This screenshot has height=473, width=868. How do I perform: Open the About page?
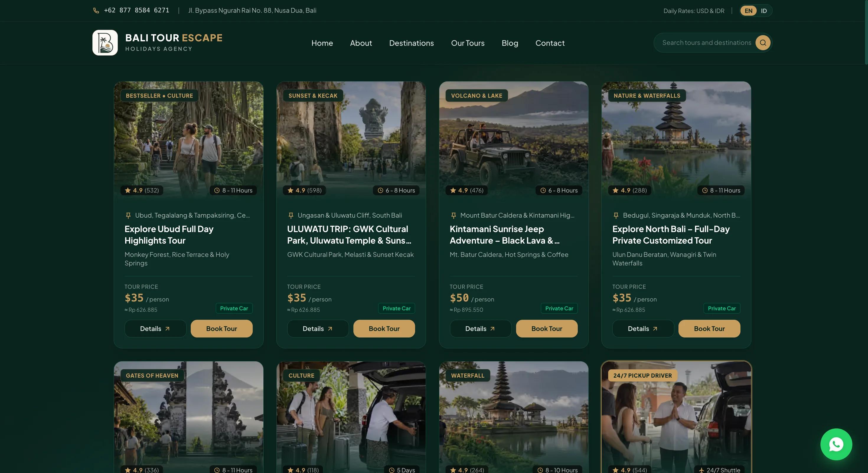coord(361,43)
